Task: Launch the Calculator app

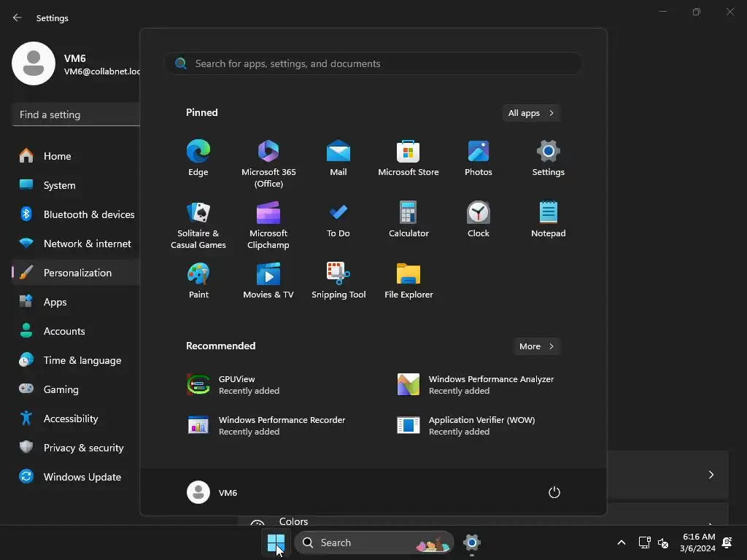Action: [409, 219]
